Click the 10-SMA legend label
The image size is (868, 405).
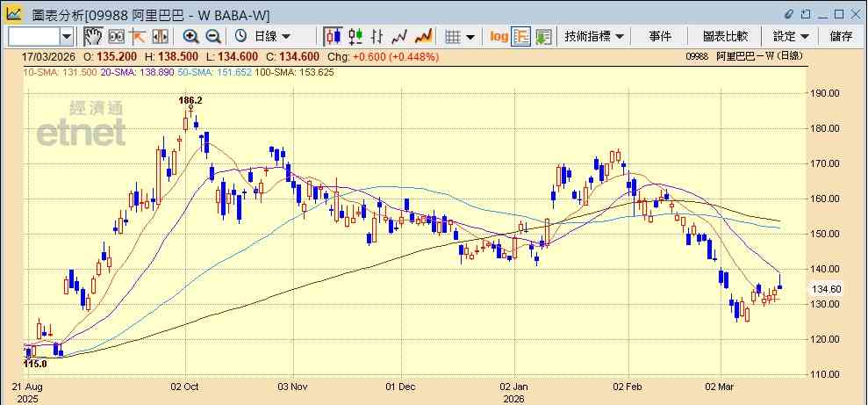(60, 72)
